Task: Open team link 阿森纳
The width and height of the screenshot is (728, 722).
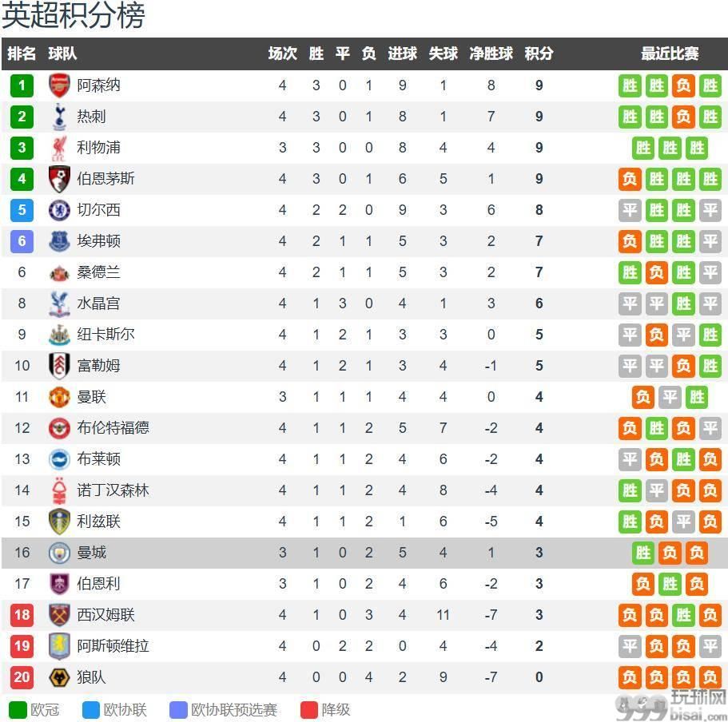Action: pos(98,85)
